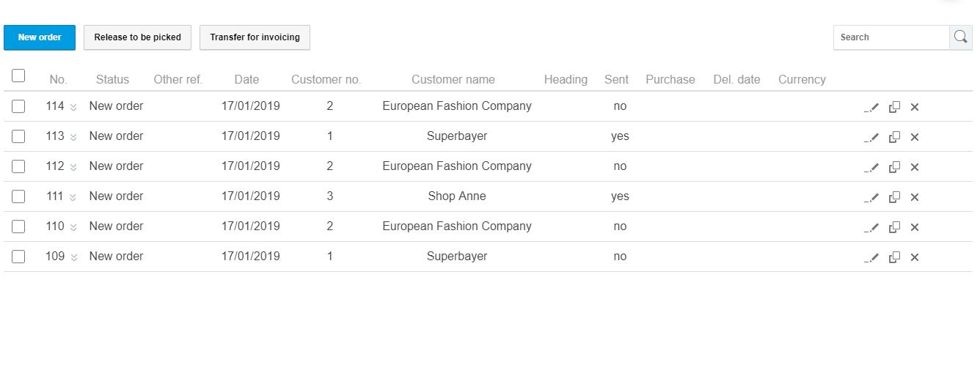Viewport: 980px width, 376px height.
Task: Create a new order with the blue button
Action: [40, 37]
